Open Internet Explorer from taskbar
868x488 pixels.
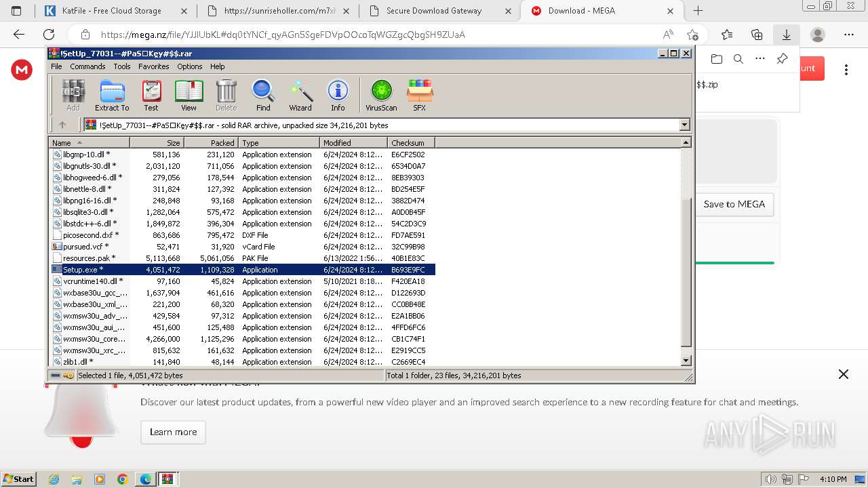pyautogui.click(x=54, y=479)
